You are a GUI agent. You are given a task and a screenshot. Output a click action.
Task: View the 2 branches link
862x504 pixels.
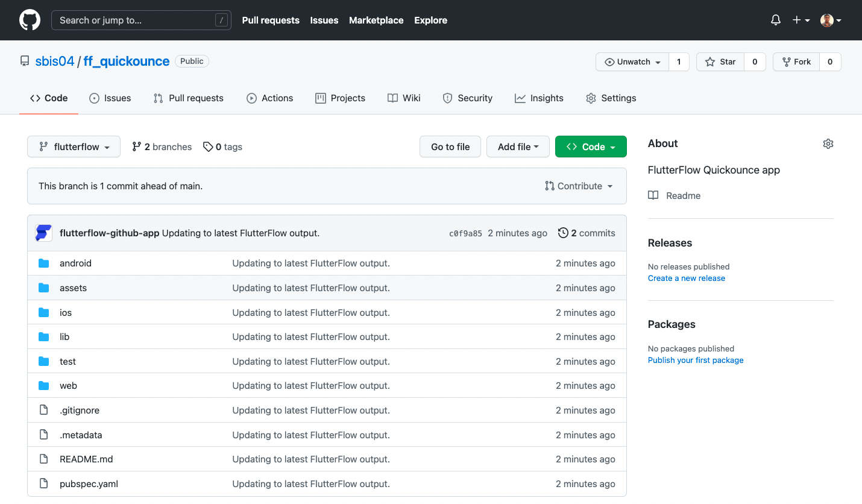click(162, 146)
